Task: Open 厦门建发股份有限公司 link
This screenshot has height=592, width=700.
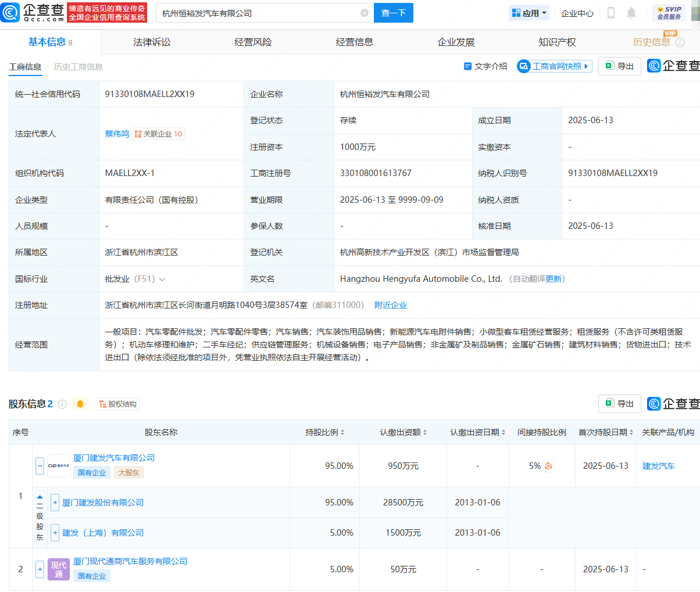Action: click(103, 503)
